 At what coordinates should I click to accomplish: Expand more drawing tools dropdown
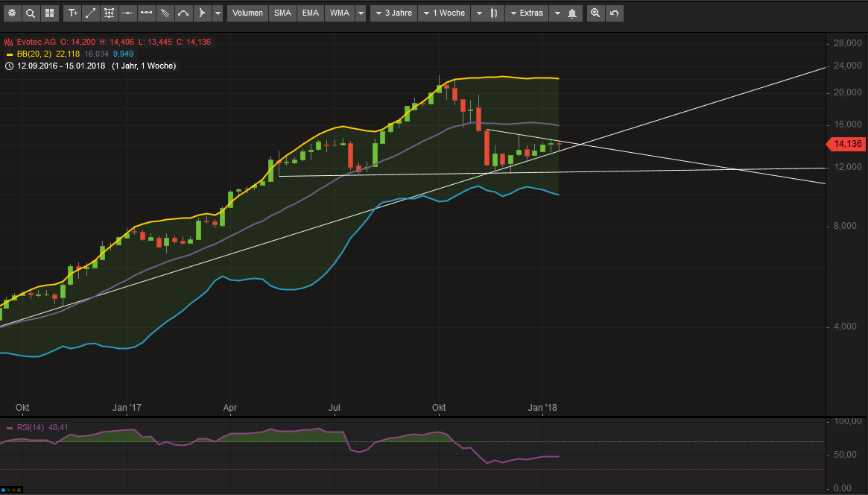[218, 13]
